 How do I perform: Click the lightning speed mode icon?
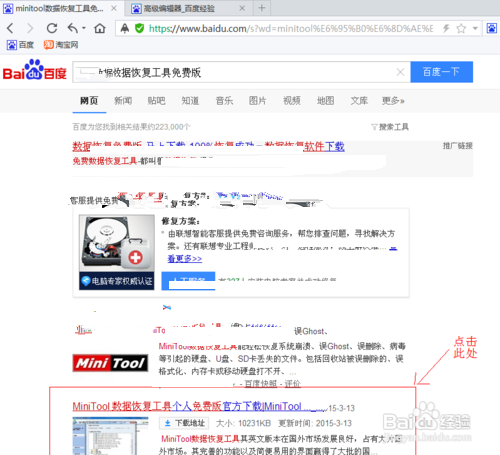[x=446, y=28]
